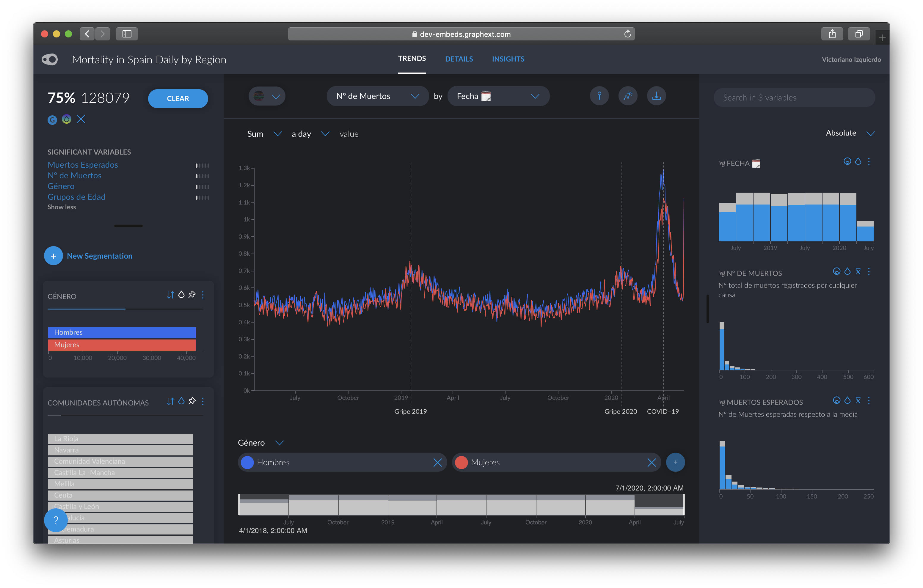Open the Género significant variable link
Image resolution: width=923 pixels, height=588 pixels.
(x=61, y=186)
